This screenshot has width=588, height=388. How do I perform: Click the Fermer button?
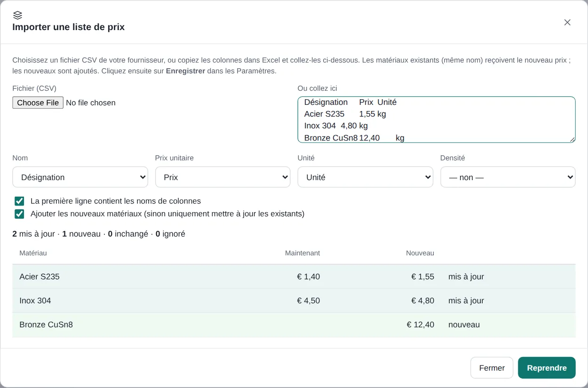click(492, 368)
